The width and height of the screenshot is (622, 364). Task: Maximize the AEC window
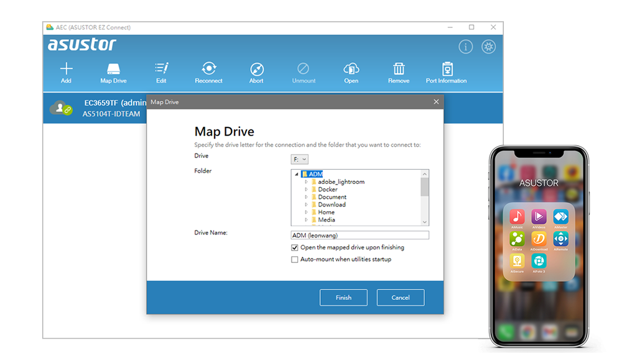point(471,27)
